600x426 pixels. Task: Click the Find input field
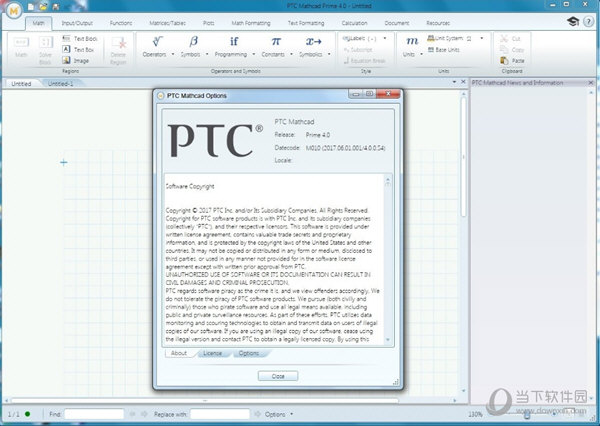(94, 414)
